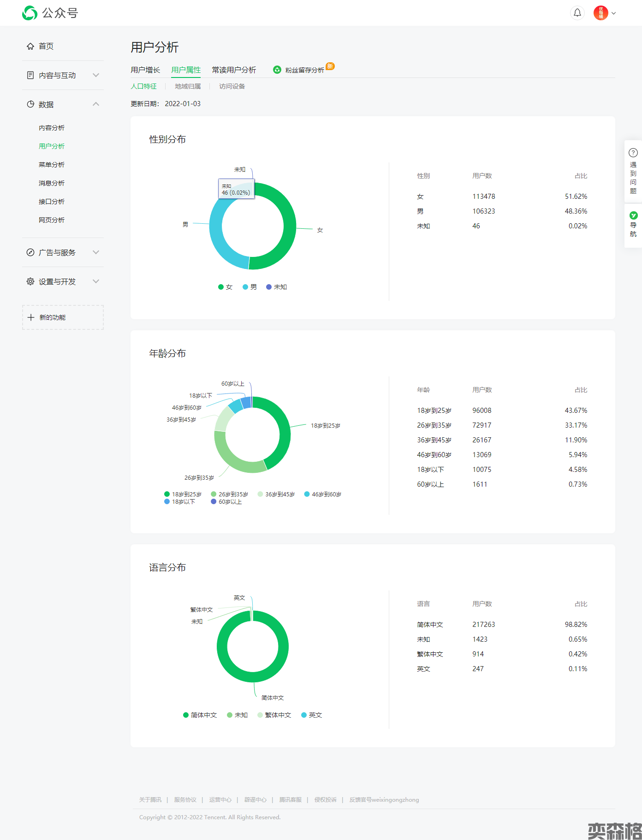Viewport: 642px width, 840px height.
Task: Open the 遇到问题 help icon
Action: 633,153
